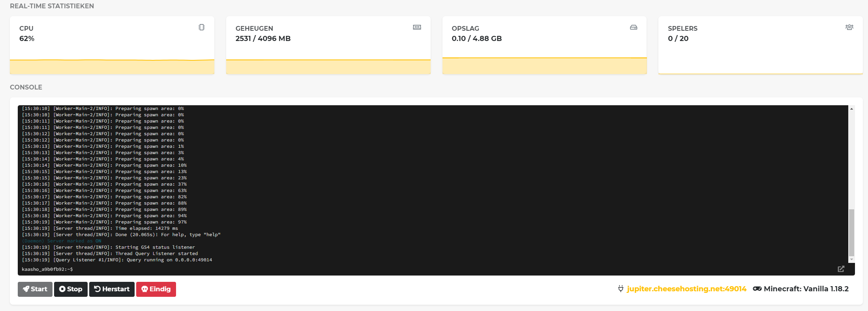Open the jupiter.cheesehosting.net:49014 address link
Viewport: 868px width, 311px height.
(686, 289)
